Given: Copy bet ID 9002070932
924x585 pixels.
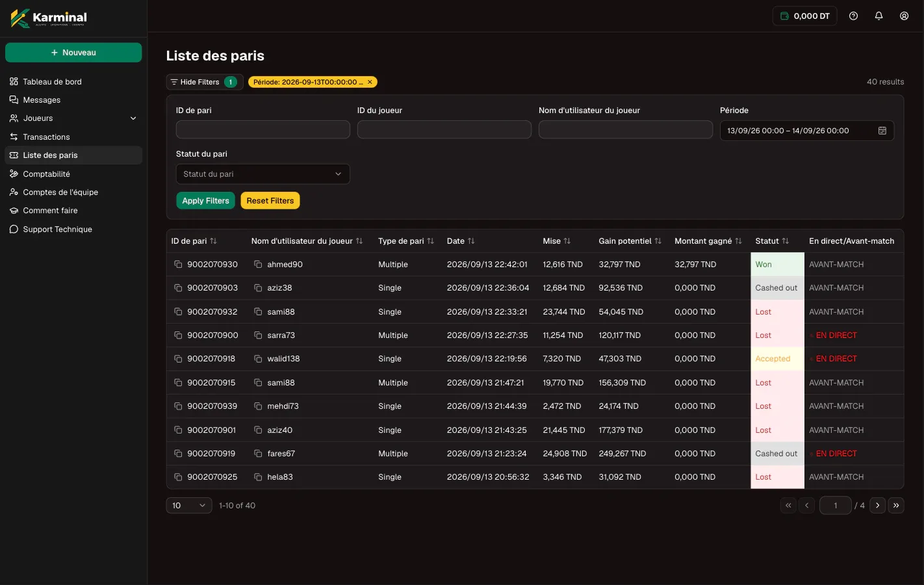Looking at the screenshot, I should point(178,312).
